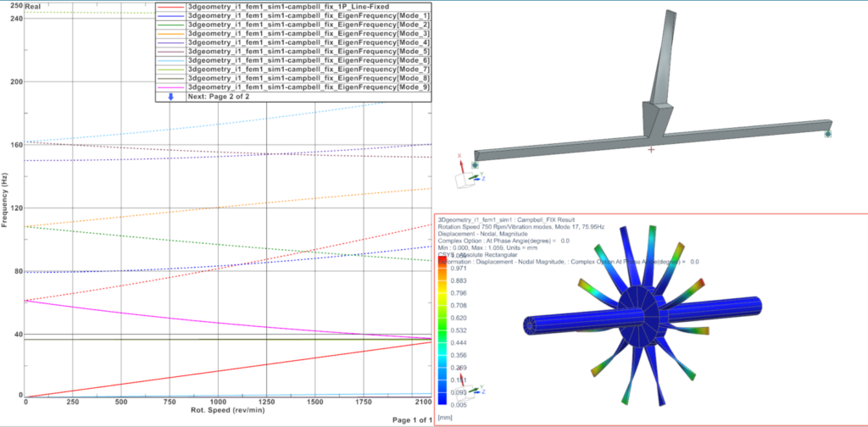The image size is (868, 427).
Task: Click the Frequency (Hz) axis title
Action: coord(6,201)
